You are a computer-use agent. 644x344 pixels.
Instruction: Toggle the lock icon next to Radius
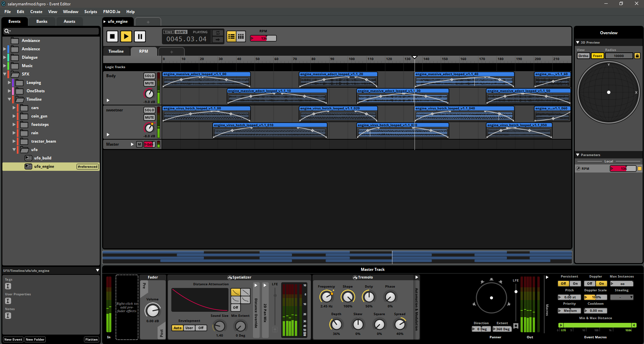click(637, 56)
